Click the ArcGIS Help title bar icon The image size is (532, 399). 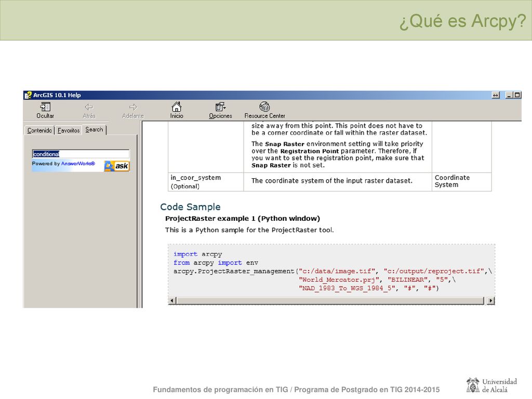[x=28, y=96]
